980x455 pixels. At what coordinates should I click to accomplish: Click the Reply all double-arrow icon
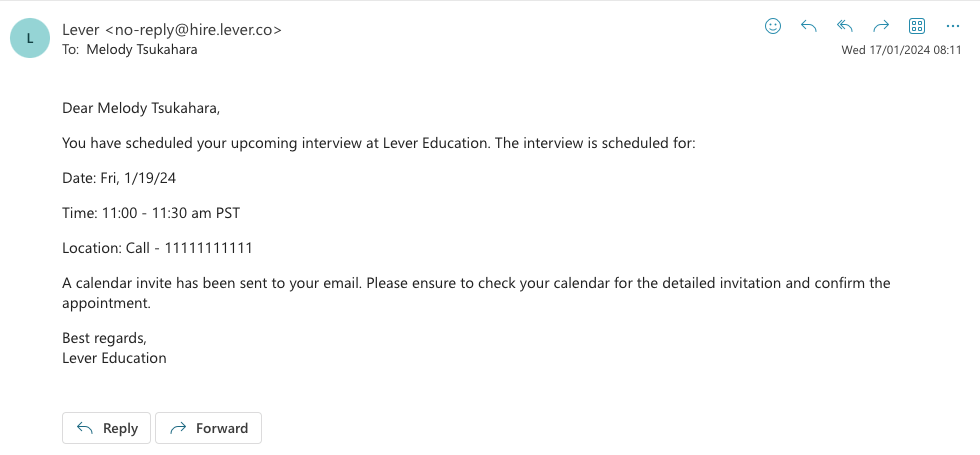click(845, 26)
